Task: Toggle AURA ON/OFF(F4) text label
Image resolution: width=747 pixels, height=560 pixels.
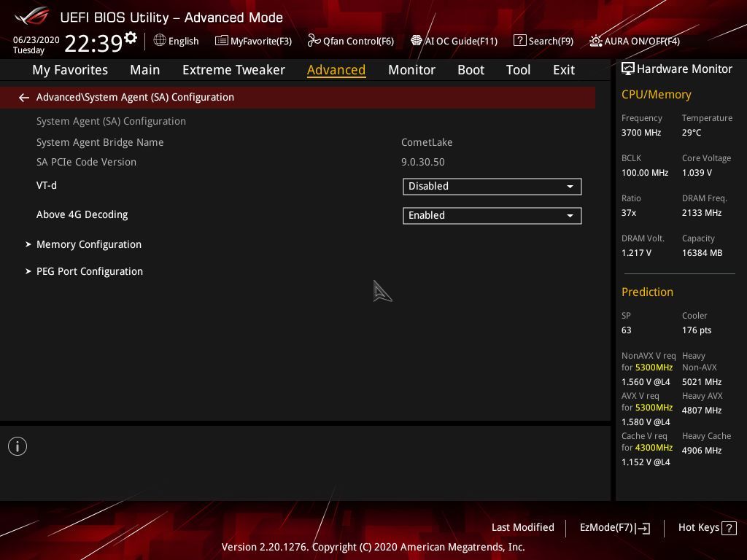Action: [642, 42]
